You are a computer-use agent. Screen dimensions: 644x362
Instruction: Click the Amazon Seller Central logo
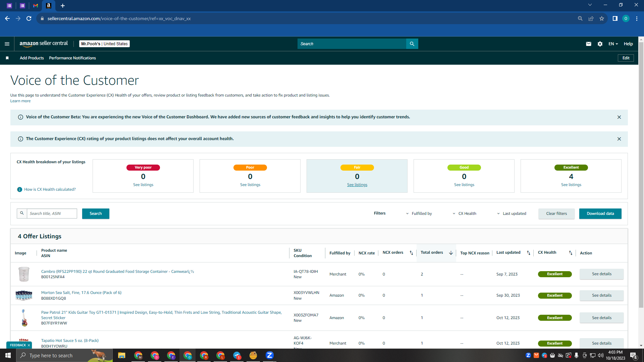(x=44, y=44)
